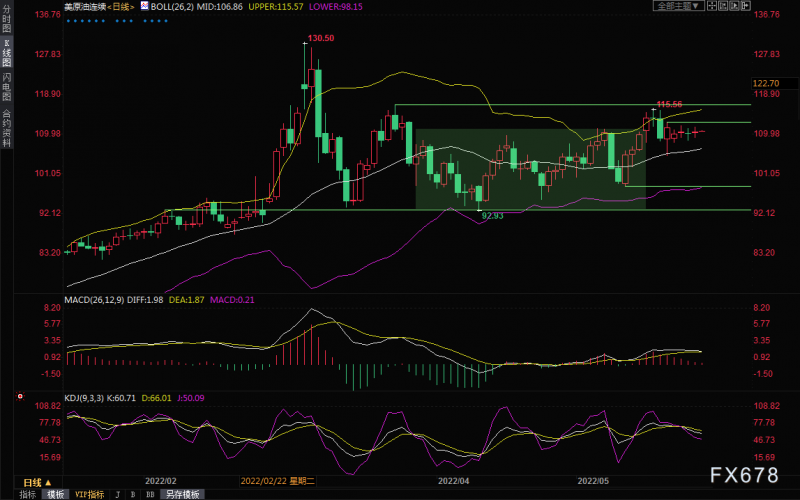Click the red target icon beside KDJ

tap(20, 396)
